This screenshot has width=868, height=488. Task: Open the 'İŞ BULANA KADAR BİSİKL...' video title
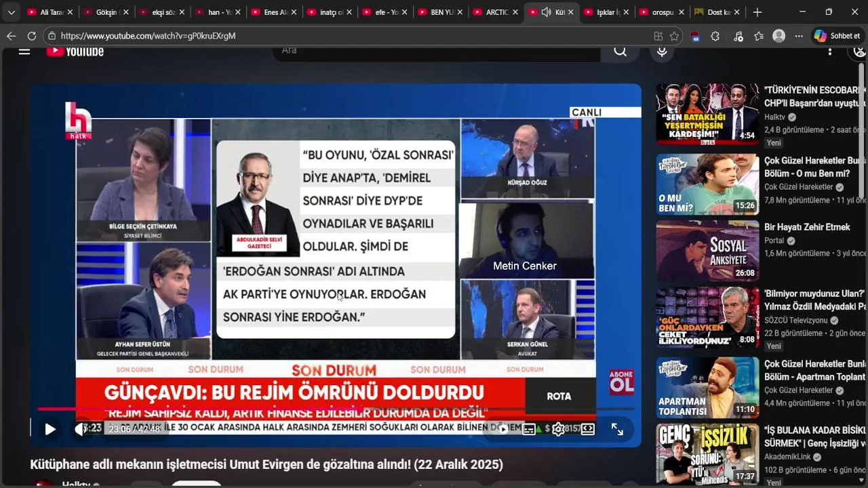click(x=815, y=436)
